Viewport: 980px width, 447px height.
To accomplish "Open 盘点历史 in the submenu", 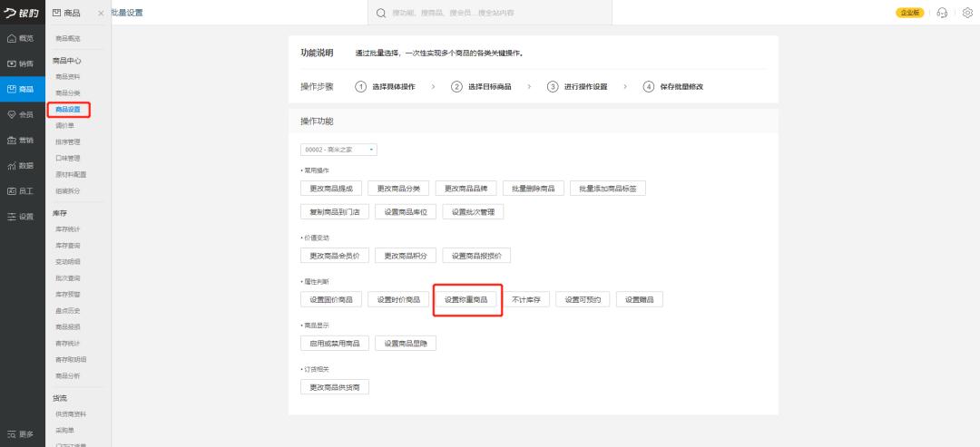I will click(x=67, y=310).
